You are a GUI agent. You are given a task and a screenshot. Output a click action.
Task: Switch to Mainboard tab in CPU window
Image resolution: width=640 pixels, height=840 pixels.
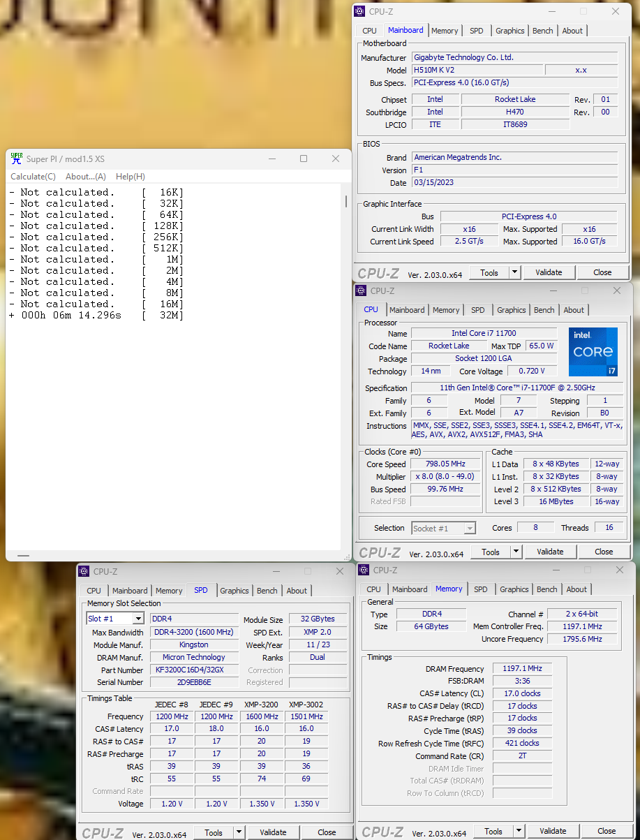pos(407,310)
